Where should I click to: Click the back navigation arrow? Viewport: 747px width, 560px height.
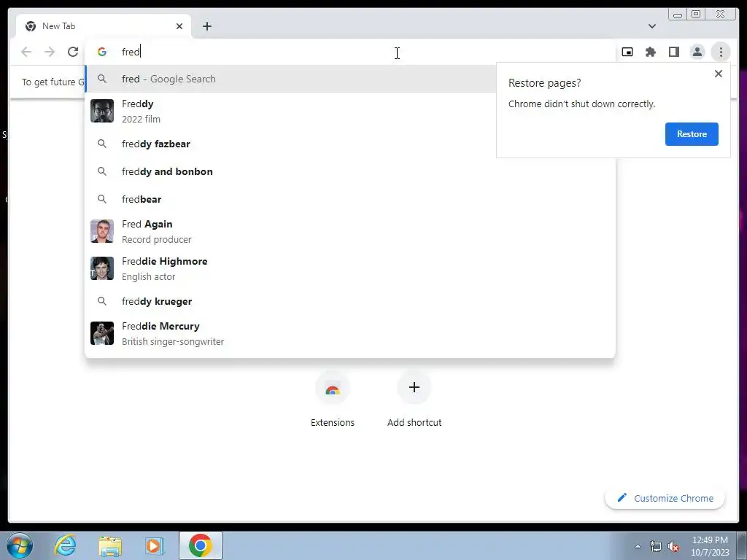coord(26,52)
